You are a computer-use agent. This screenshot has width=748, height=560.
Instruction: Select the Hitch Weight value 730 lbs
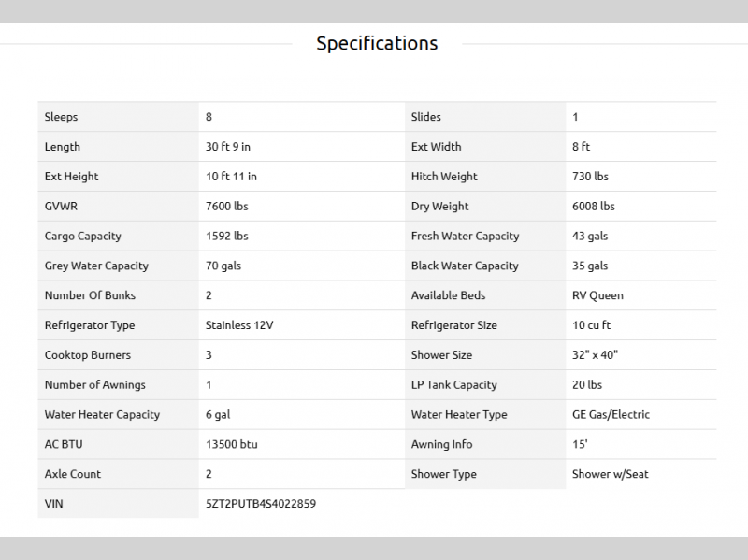click(x=590, y=177)
